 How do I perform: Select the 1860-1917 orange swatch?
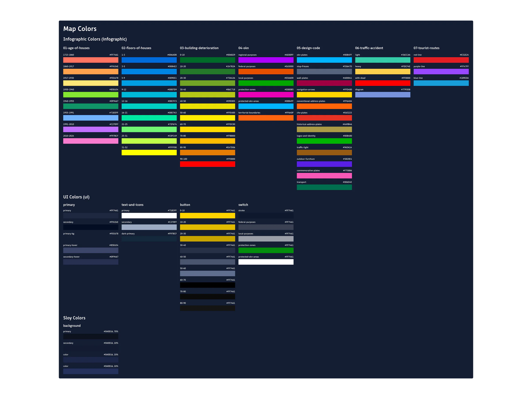coord(91,71)
